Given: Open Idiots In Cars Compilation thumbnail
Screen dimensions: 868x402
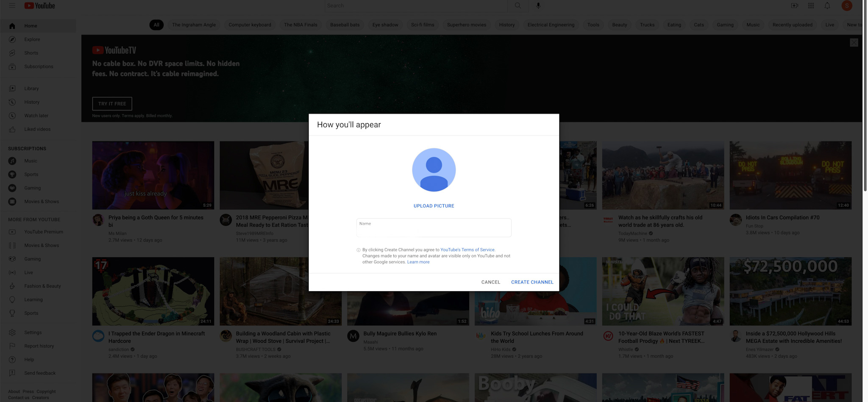Looking at the screenshot, I should click(790, 175).
